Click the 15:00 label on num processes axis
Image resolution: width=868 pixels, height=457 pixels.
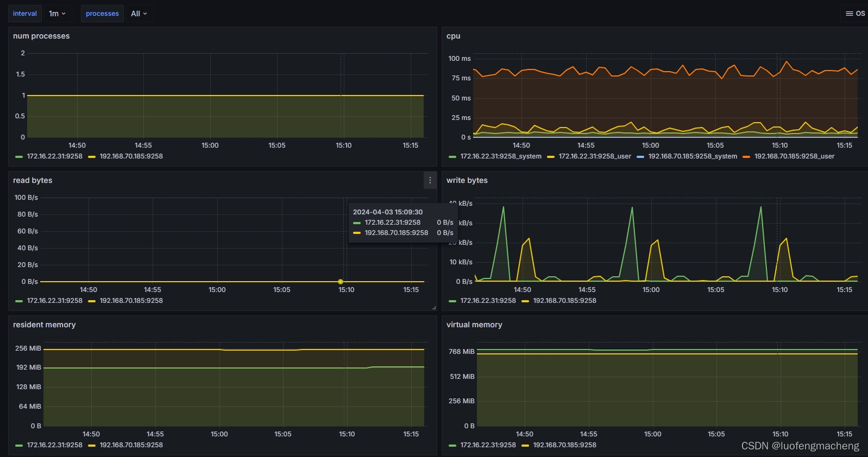click(210, 145)
